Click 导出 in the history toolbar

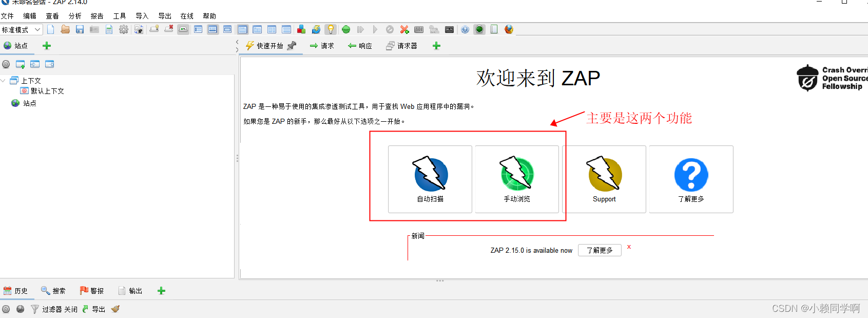[x=93, y=309]
